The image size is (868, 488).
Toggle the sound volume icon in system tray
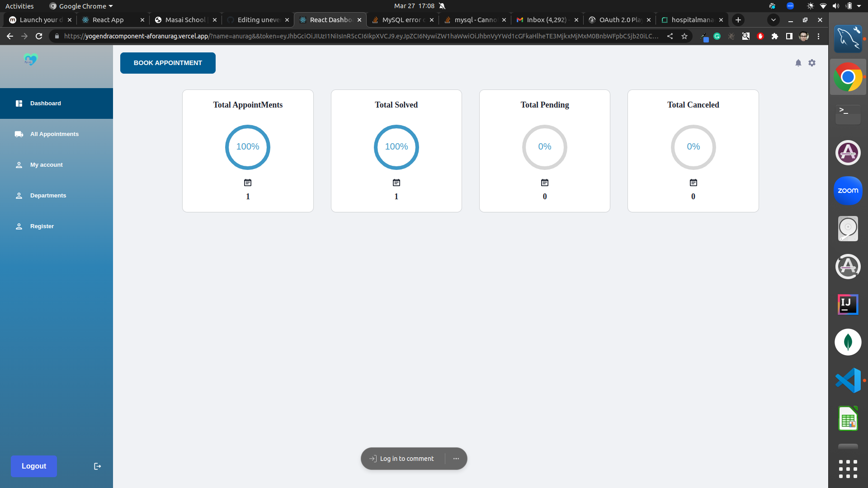[x=836, y=6]
